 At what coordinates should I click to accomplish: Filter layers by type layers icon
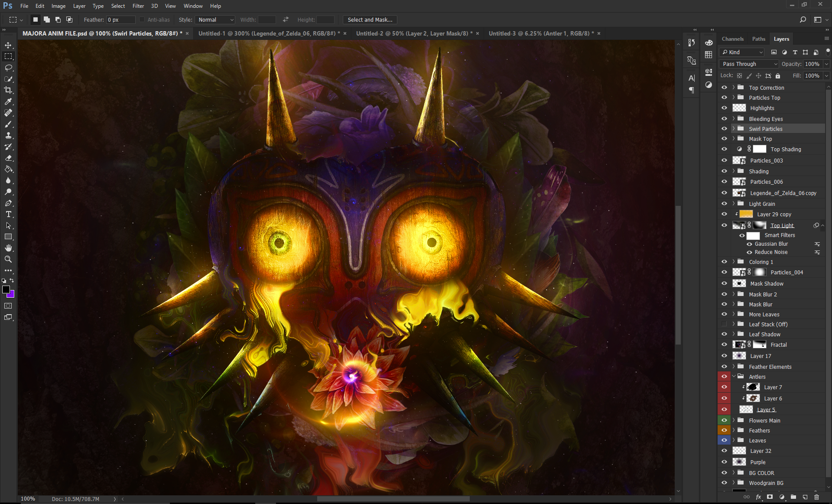(795, 52)
